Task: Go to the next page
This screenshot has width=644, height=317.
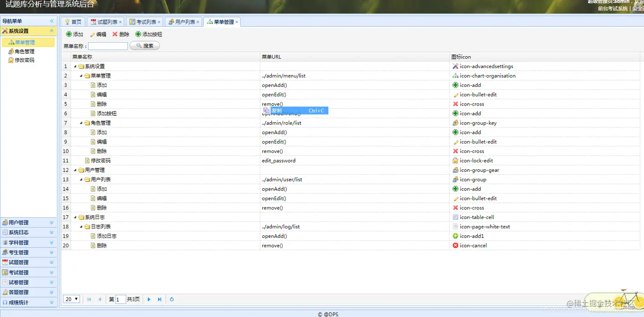Action: 149,300
